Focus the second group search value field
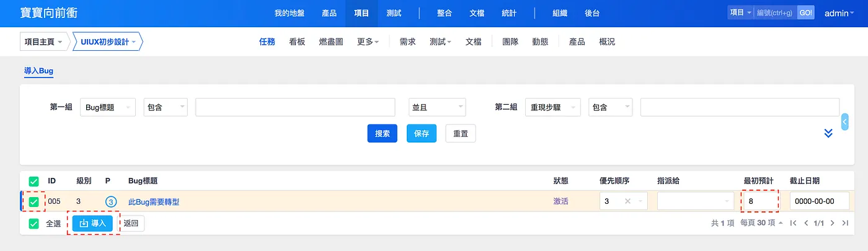 [x=740, y=107]
